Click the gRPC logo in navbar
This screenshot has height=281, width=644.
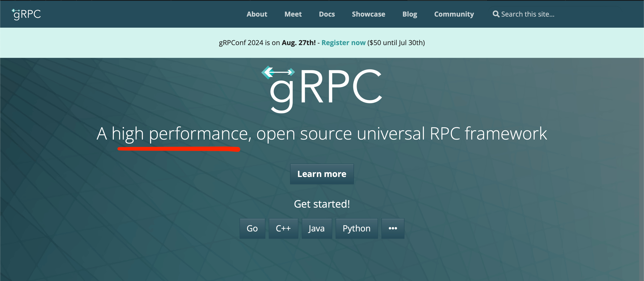pyautogui.click(x=26, y=14)
